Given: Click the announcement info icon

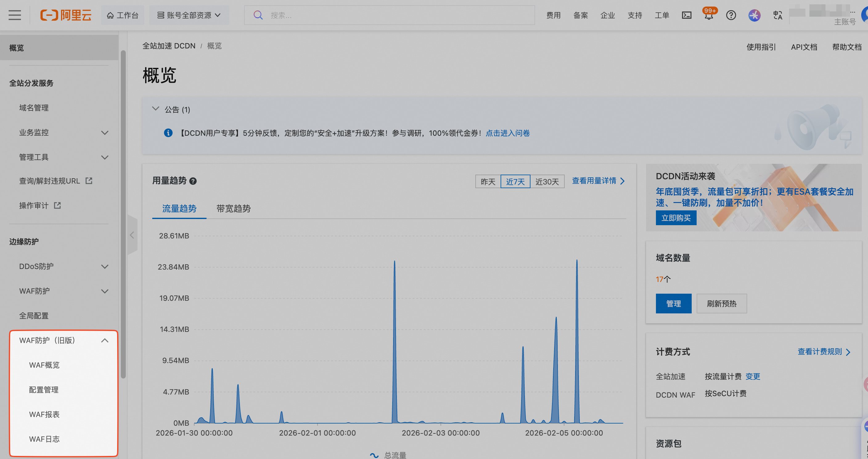Looking at the screenshot, I should click(x=168, y=133).
